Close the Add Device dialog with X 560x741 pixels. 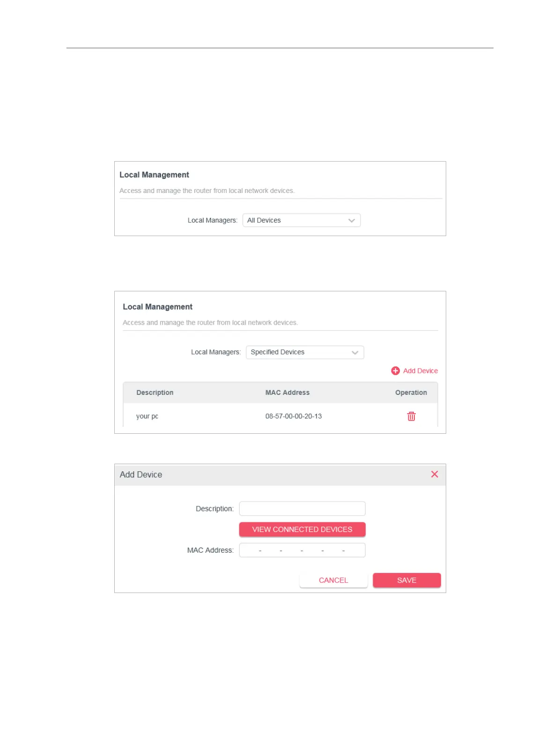coord(435,474)
